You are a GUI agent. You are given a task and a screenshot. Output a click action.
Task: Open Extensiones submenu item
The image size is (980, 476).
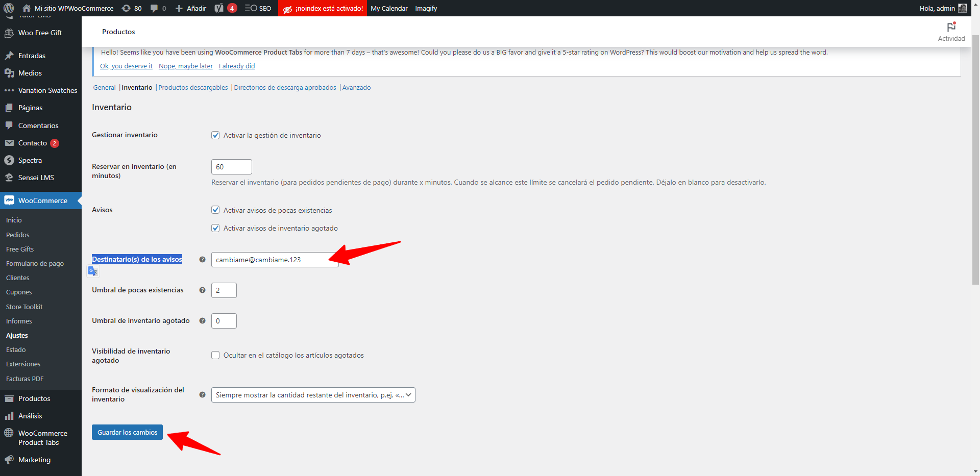coord(23,364)
